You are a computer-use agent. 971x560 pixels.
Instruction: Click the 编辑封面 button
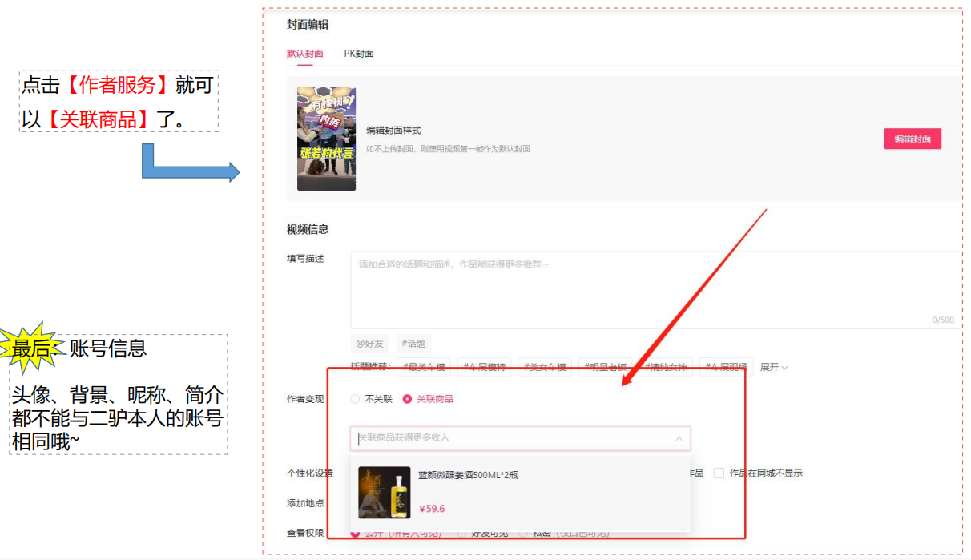point(913,139)
